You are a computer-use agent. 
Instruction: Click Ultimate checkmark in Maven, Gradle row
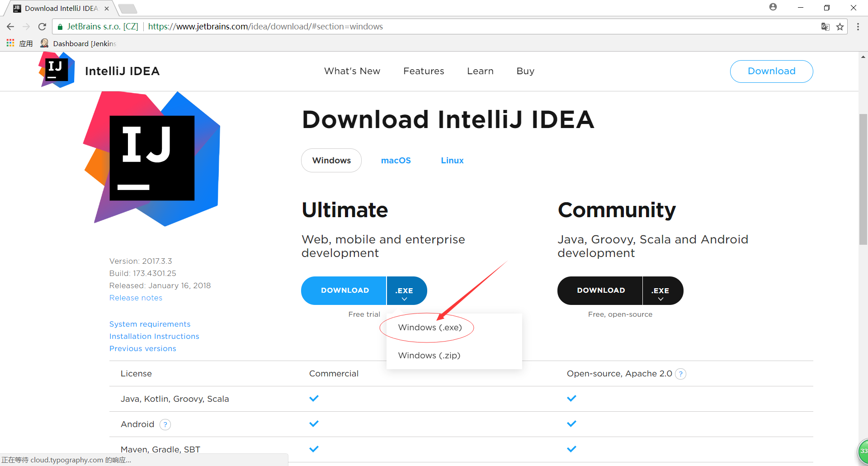[x=314, y=449]
